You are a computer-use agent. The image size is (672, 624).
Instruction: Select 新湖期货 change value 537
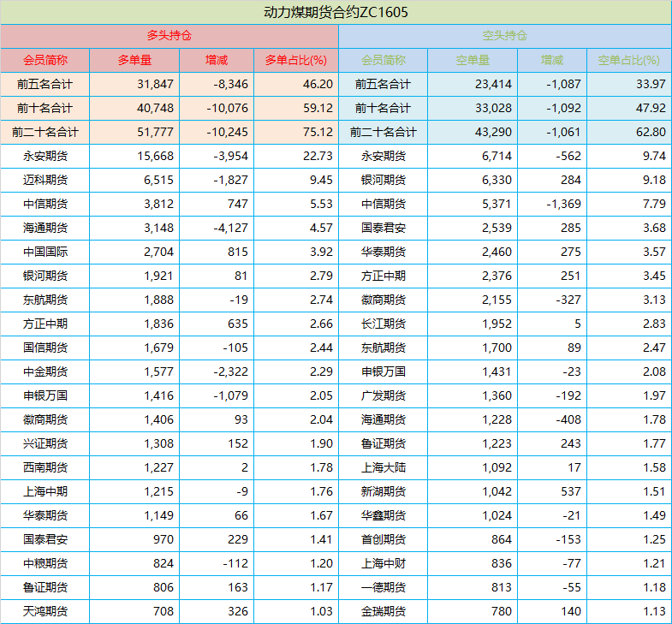571,492
